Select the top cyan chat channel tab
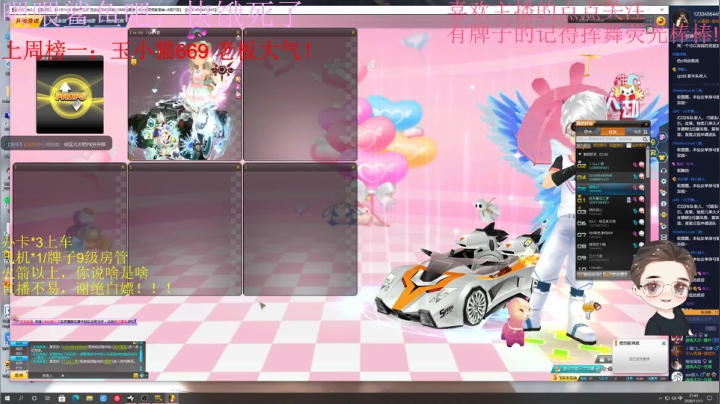The image size is (720, 404). tap(19, 343)
